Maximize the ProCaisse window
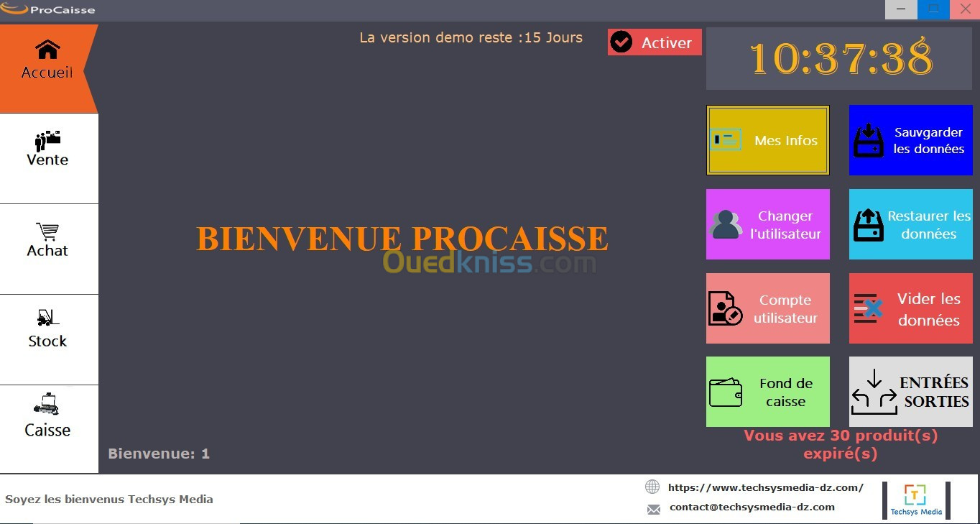Image resolution: width=980 pixels, height=524 pixels. coord(933,9)
